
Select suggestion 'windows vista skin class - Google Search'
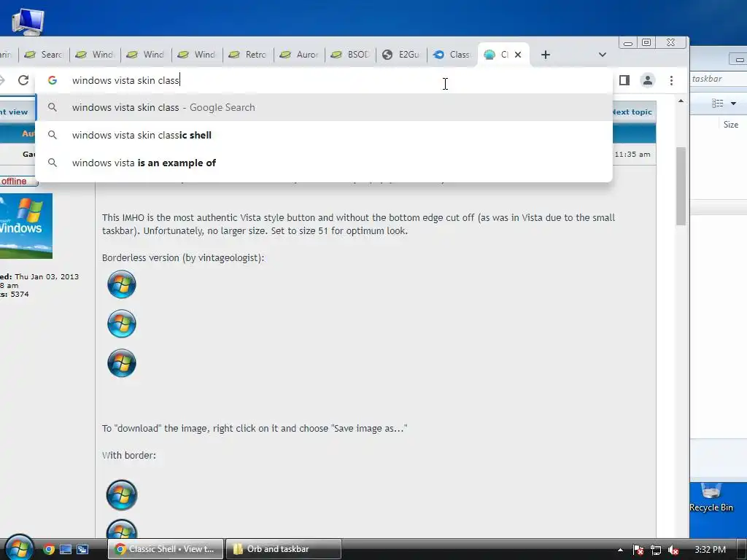pyautogui.click(x=324, y=108)
